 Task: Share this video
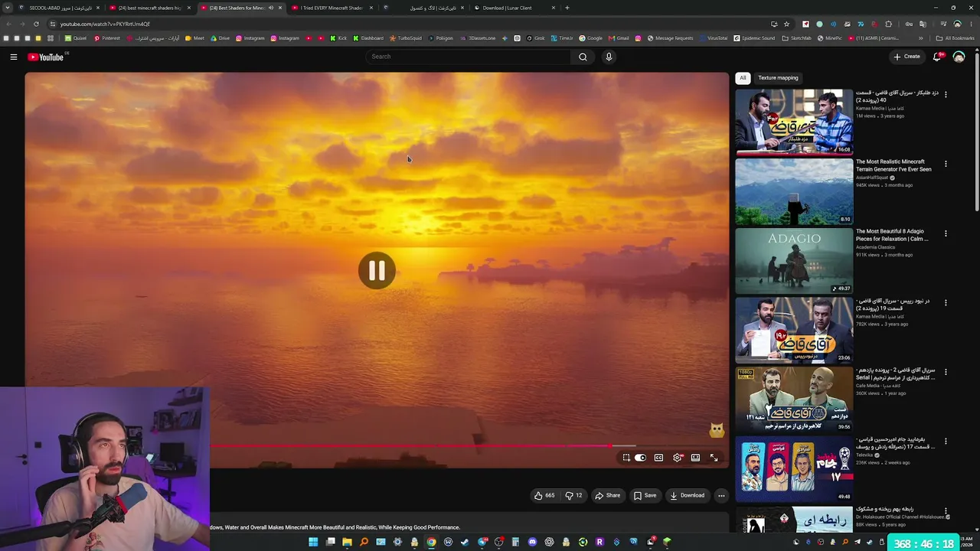pos(608,495)
